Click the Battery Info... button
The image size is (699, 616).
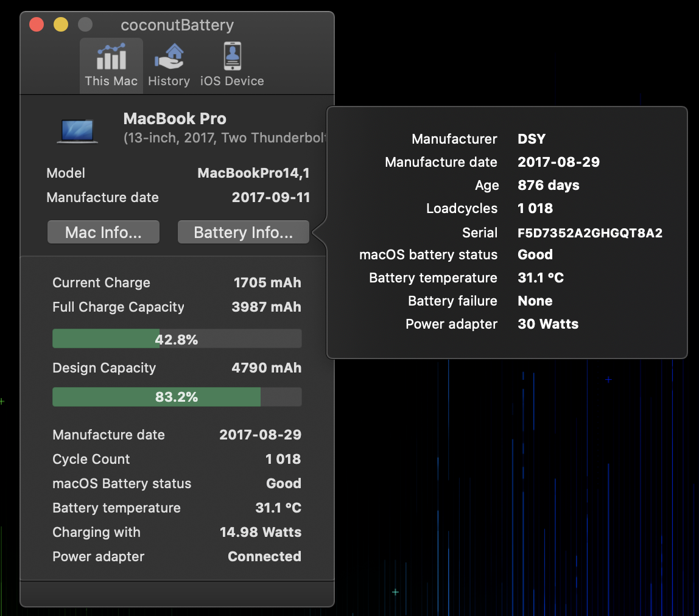tap(244, 233)
